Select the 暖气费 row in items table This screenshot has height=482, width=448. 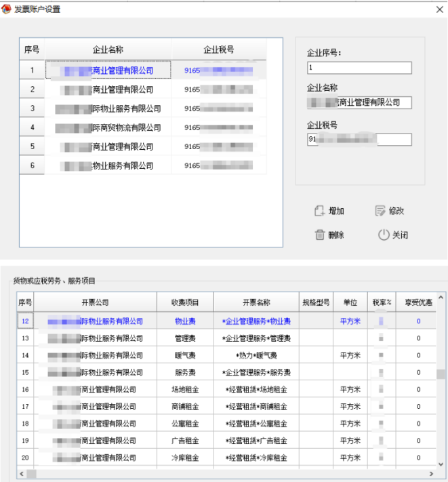(186, 355)
